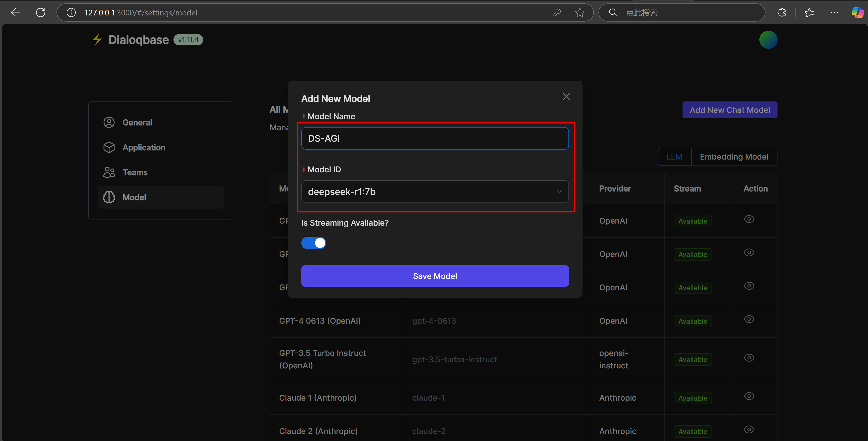Open the General settings icon
Image resolution: width=868 pixels, height=441 pixels.
[109, 122]
